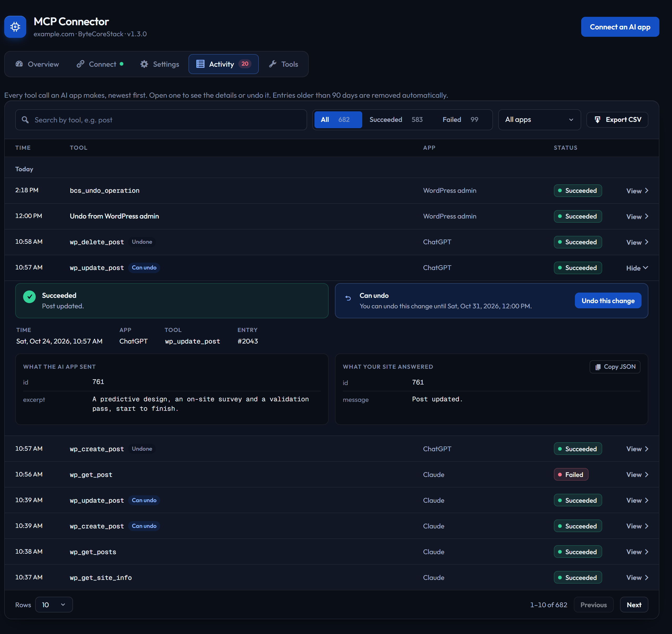The image size is (672, 634).
Task: Expand View for Undo from WordPress admin row
Action: [x=637, y=216]
